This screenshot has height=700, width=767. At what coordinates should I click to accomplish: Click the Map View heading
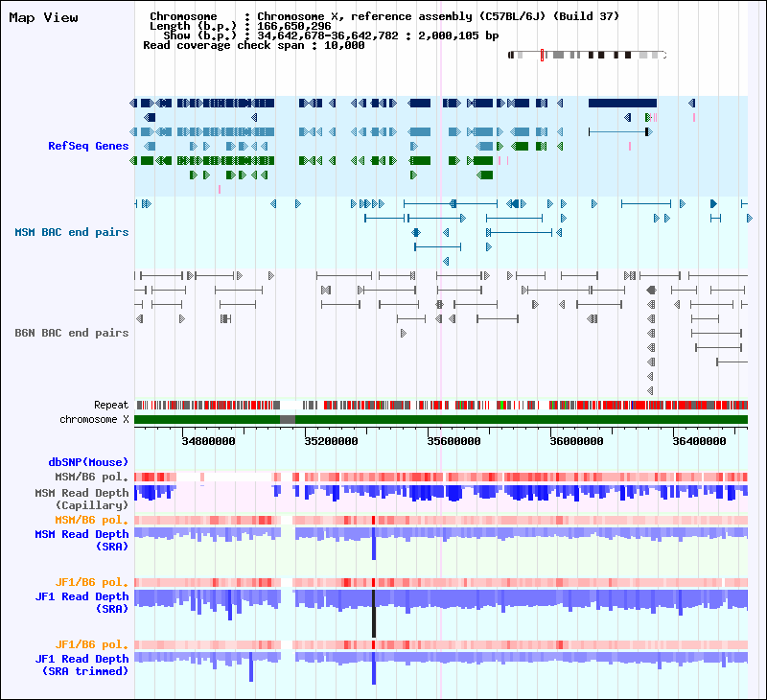(43, 18)
